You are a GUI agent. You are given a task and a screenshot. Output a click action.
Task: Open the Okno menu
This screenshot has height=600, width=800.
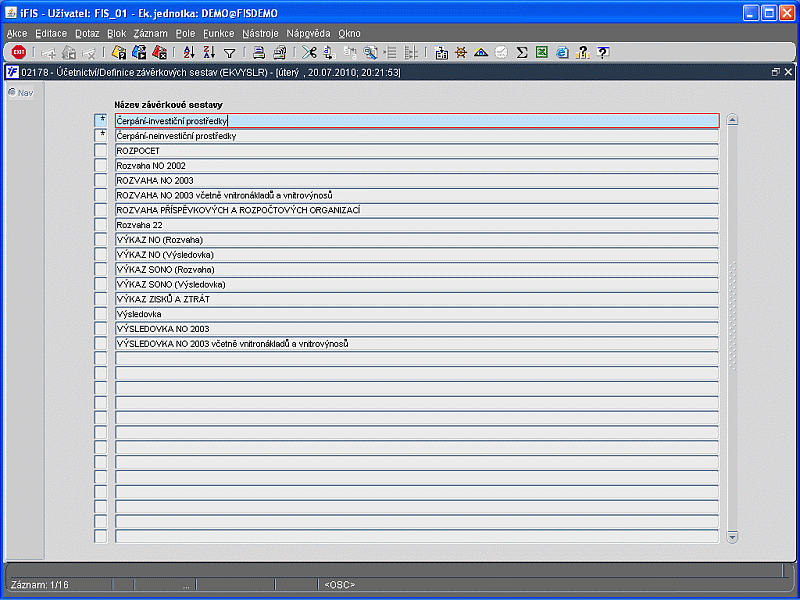(x=349, y=34)
